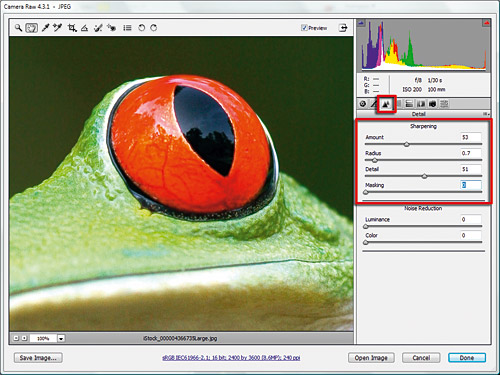Select the Detail tab icon
500x375 pixels.
tap(386, 104)
